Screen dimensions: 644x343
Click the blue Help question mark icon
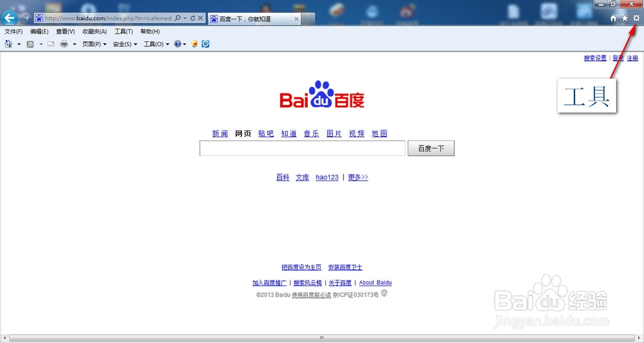(178, 44)
